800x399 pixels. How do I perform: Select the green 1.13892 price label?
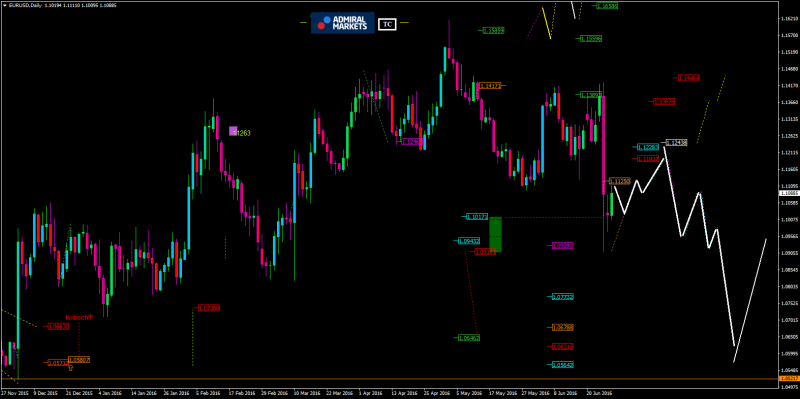tap(591, 95)
